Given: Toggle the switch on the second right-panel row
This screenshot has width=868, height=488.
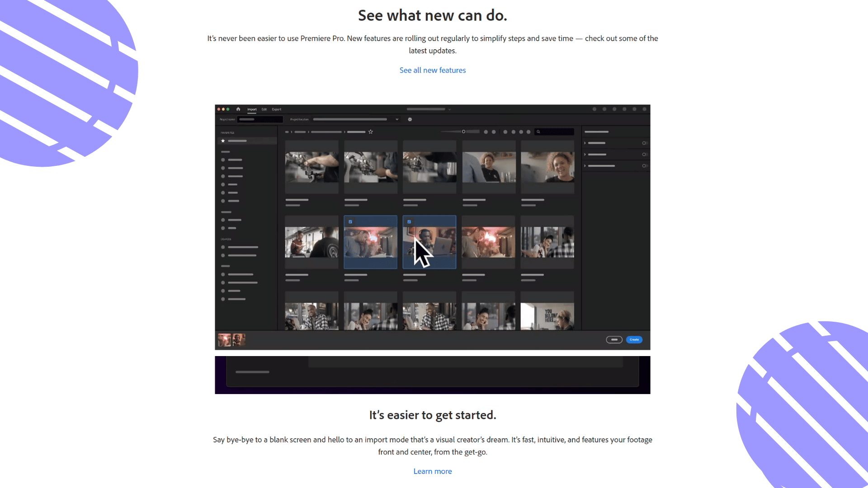Looking at the screenshot, I should click(x=645, y=155).
